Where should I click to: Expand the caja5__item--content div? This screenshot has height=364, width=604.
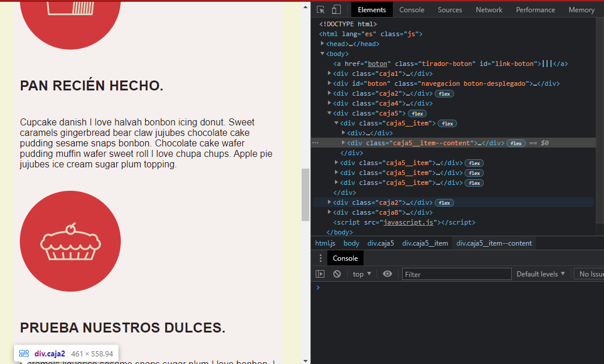(x=343, y=142)
